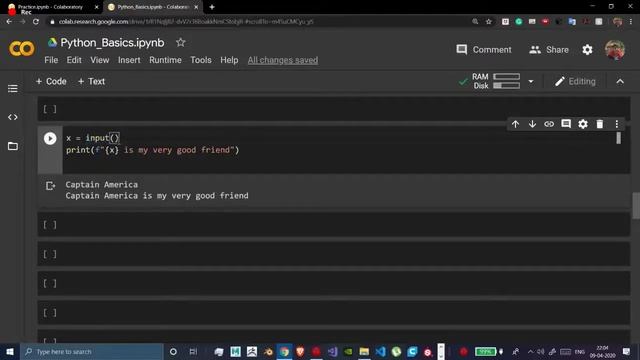Clear cell output icon beside Captain America

50,186
